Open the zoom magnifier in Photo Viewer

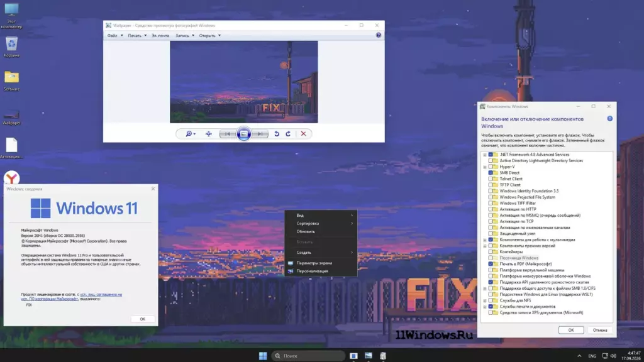click(190, 134)
